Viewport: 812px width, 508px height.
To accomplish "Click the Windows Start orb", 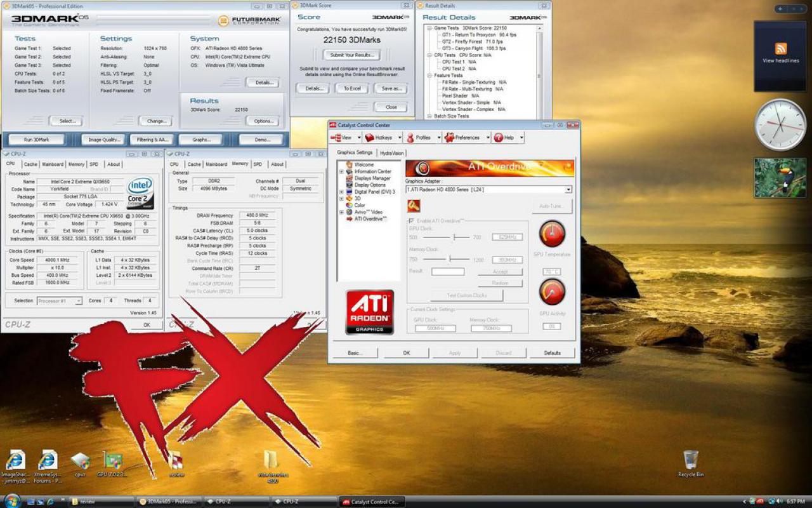I will coord(12,501).
